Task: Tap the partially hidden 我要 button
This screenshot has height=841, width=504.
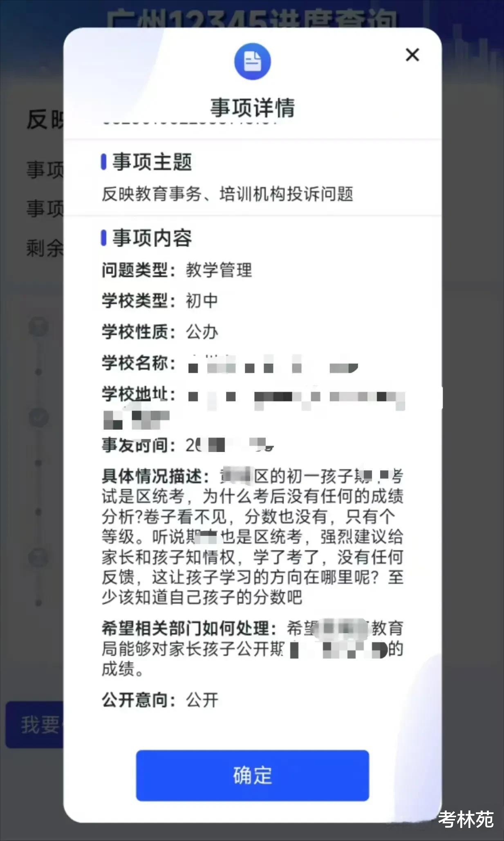Action: (x=34, y=724)
